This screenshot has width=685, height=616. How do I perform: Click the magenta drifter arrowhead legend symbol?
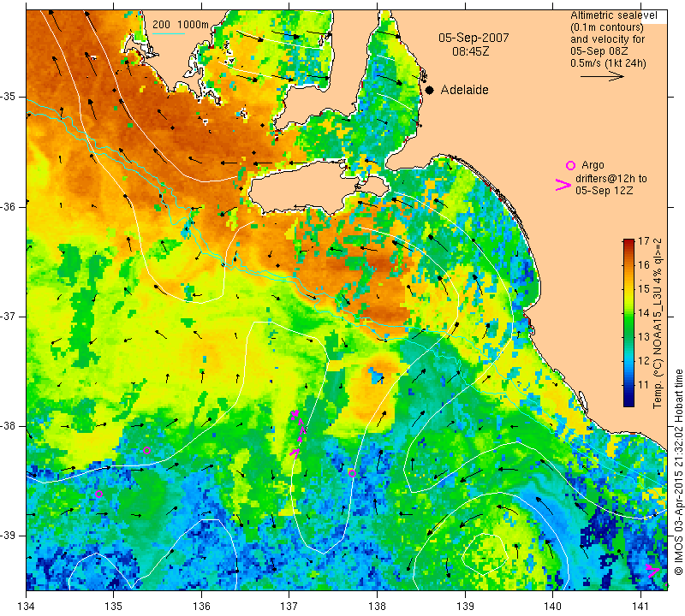tap(563, 185)
